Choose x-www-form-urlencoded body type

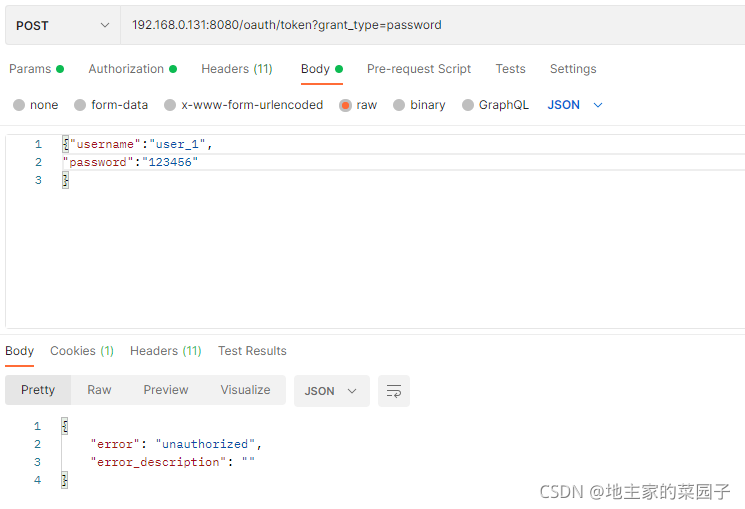(243, 105)
